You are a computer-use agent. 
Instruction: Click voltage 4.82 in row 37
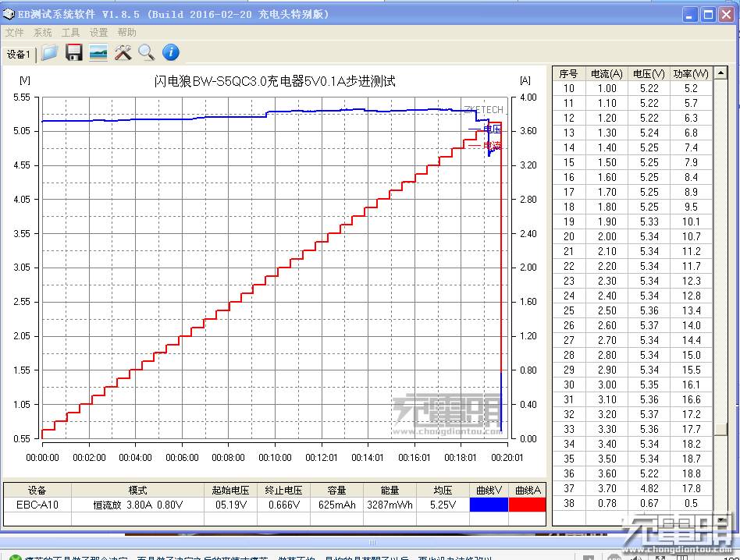pos(649,488)
